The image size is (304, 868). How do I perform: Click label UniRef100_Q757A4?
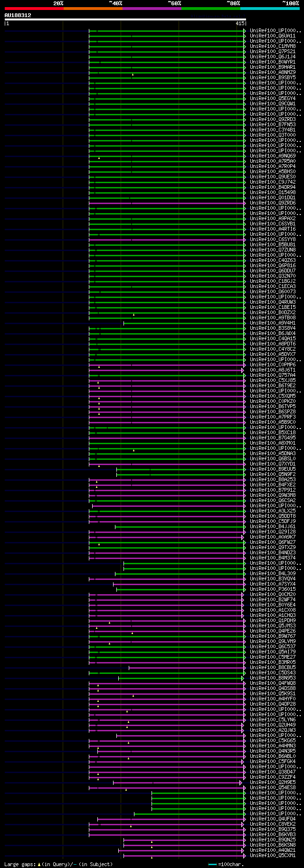(273, 375)
